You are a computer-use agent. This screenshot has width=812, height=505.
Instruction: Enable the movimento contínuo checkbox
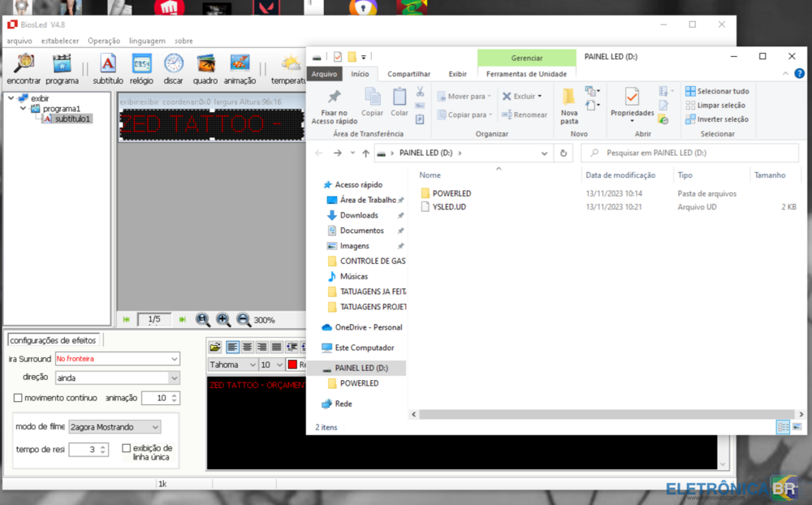tap(18, 398)
